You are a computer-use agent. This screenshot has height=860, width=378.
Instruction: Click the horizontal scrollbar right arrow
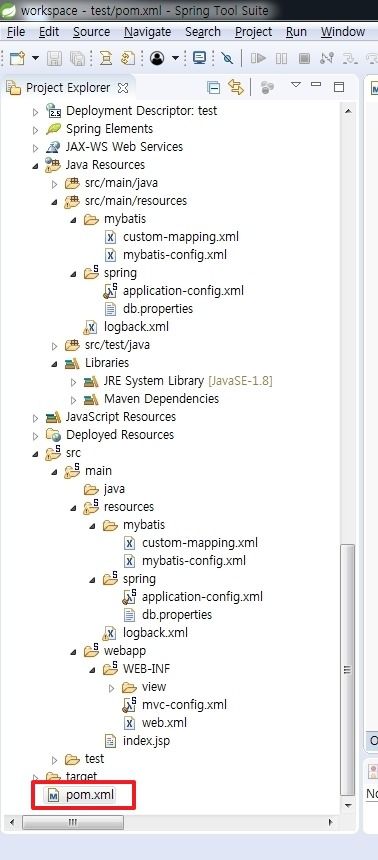click(x=330, y=823)
